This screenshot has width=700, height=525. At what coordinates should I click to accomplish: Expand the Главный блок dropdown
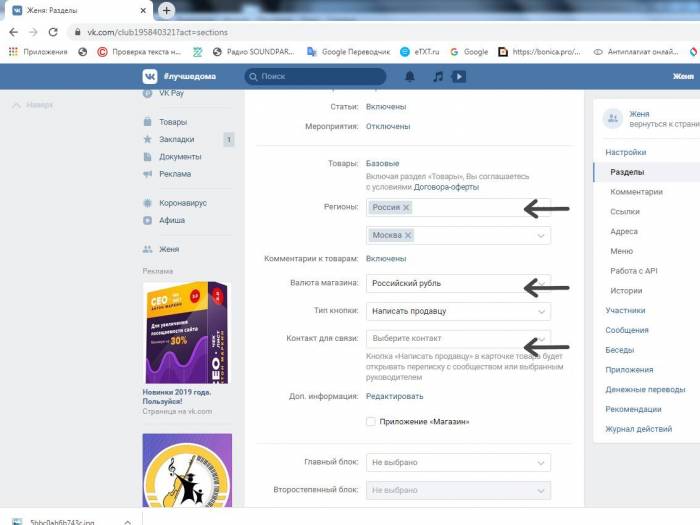coord(458,463)
